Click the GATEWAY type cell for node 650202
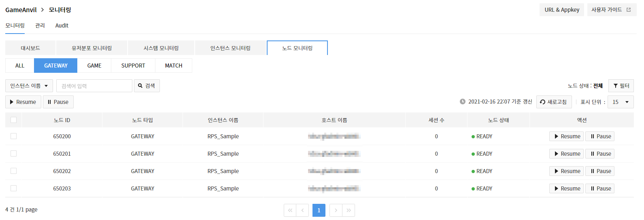Image resolution: width=644 pixels, height=220 pixels. click(142, 171)
